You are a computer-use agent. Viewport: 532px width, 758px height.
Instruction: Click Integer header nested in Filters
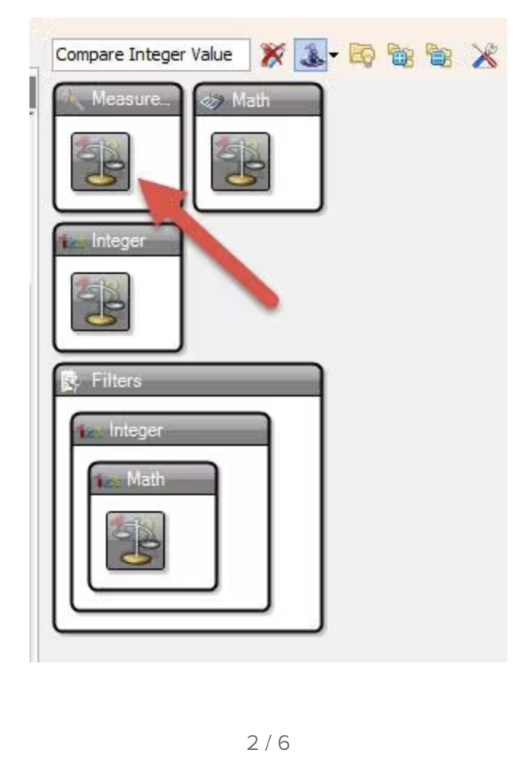pyautogui.click(x=170, y=430)
